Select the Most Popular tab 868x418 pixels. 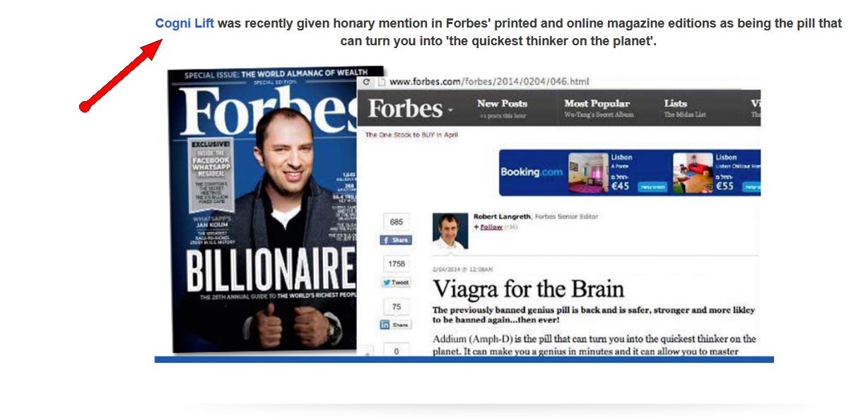pos(597,103)
